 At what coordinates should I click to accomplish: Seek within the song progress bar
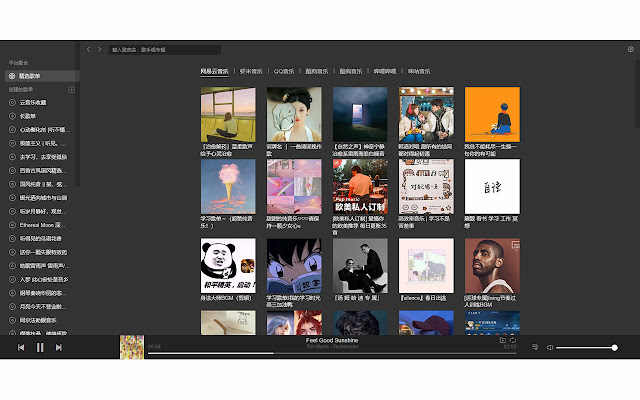[x=332, y=353]
